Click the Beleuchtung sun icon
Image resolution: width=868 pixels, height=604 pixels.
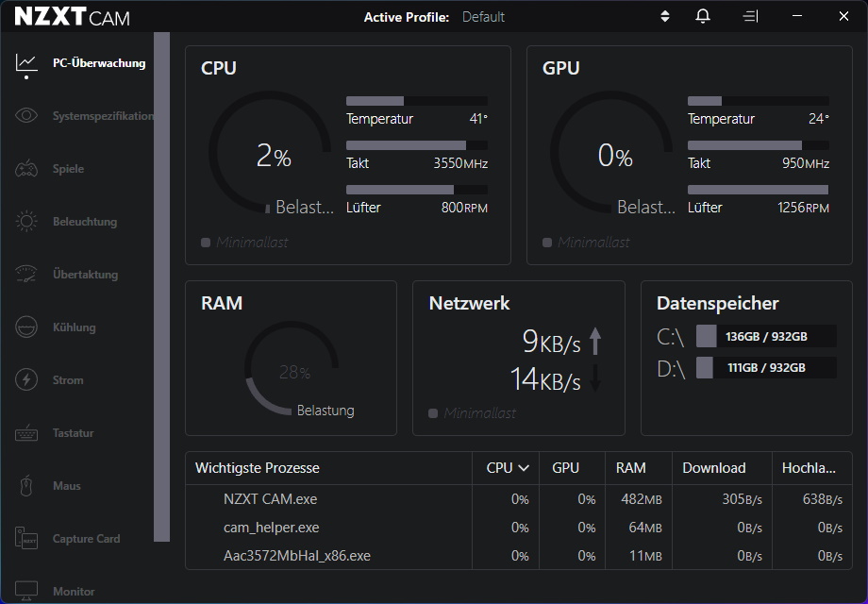coord(26,222)
